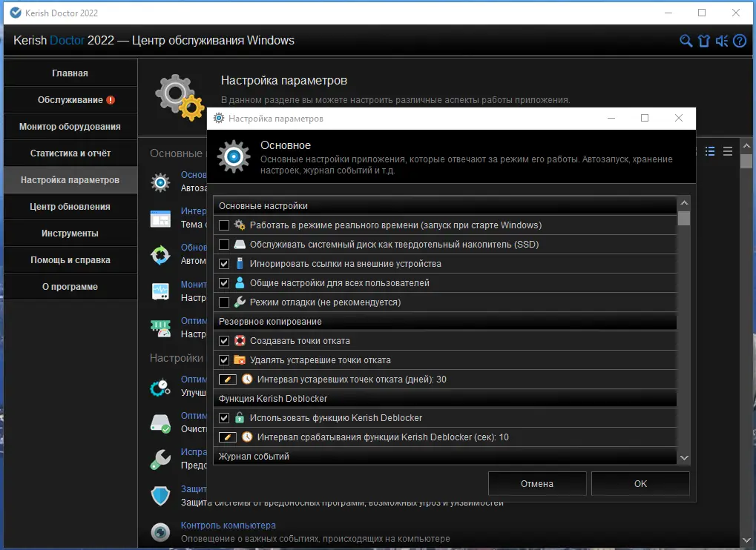Mute sounds with the speaker icon
Screen dimensions: 756x550
point(722,41)
